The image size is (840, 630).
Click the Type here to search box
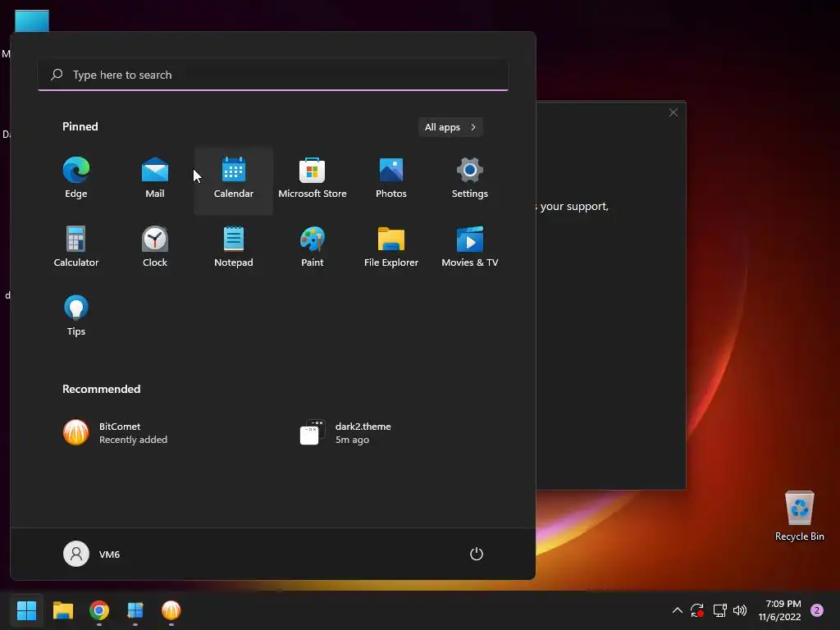(x=273, y=75)
